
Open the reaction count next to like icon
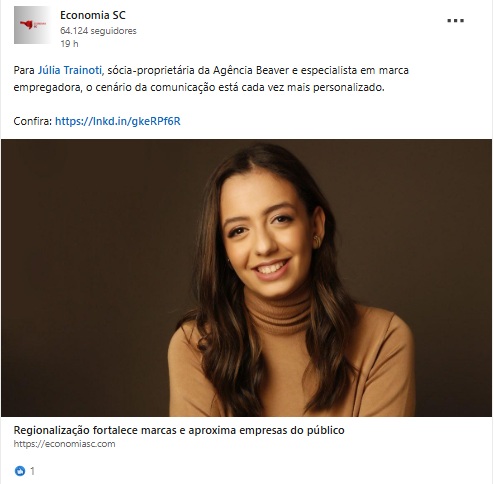[x=32, y=471]
